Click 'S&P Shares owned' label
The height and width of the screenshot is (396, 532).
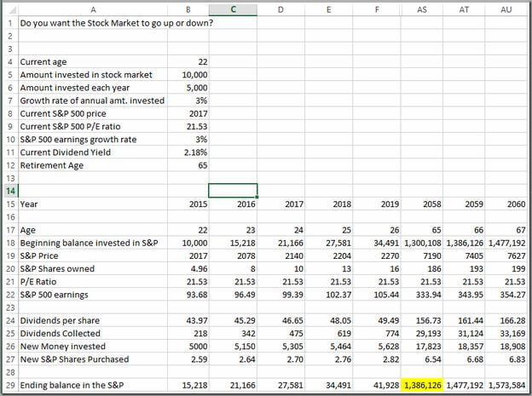(x=57, y=269)
